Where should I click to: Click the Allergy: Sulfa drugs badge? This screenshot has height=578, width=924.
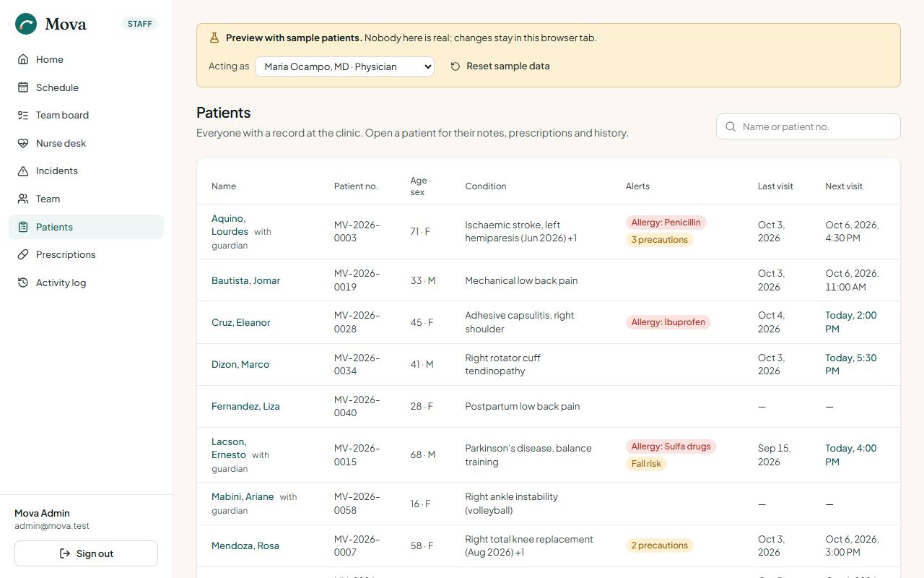point(671,447)
